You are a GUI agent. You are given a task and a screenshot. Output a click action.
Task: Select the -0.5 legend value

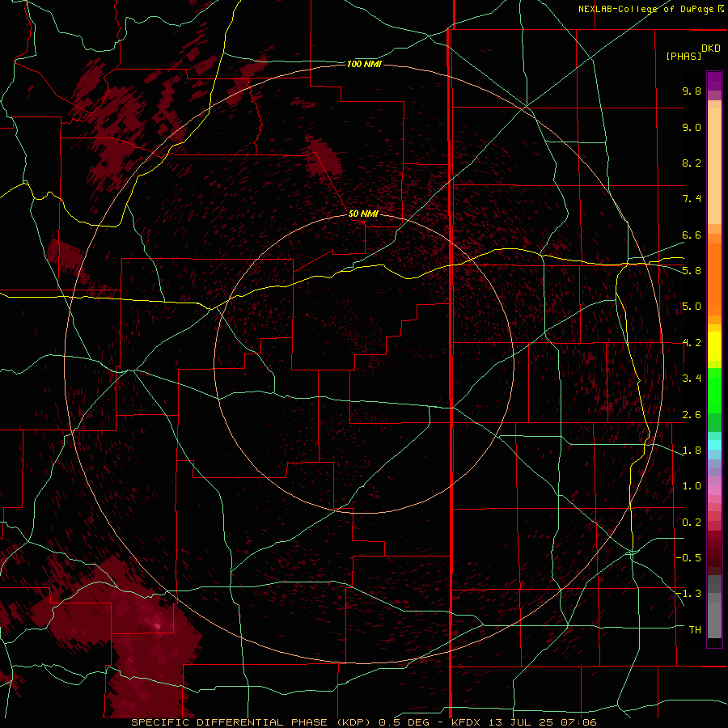pos(688,558)
